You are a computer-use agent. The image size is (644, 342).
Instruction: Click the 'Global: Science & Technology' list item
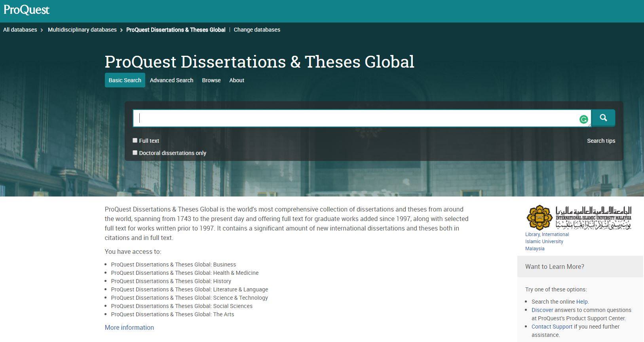point(190,298)
